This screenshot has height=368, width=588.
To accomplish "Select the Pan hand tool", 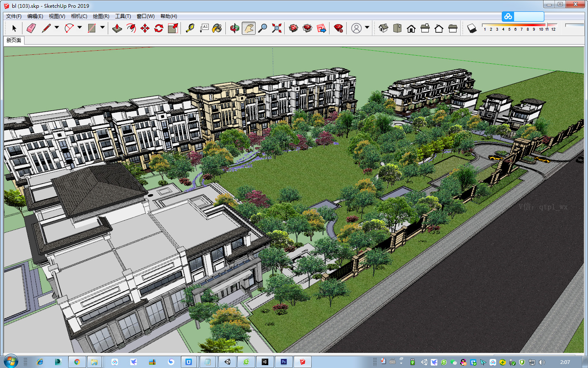I will coord(249,28).
